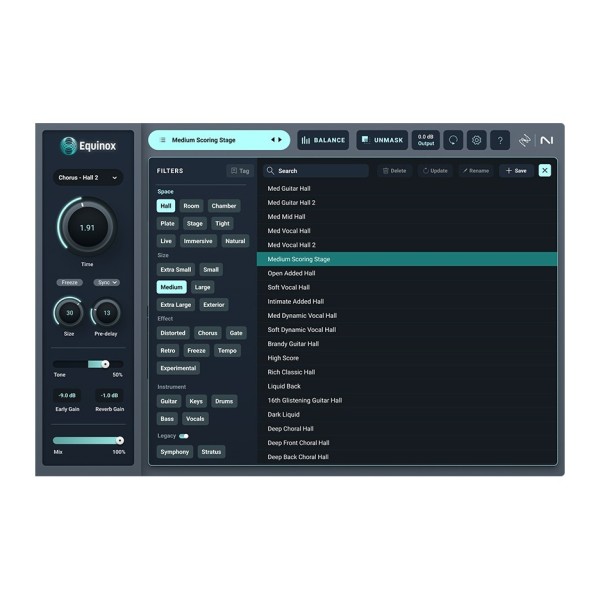Image resolution: width=600 pixels, height=600 pixels.
Task: Enable the Stratus legacy filter
Action: [x=211, y=452]
